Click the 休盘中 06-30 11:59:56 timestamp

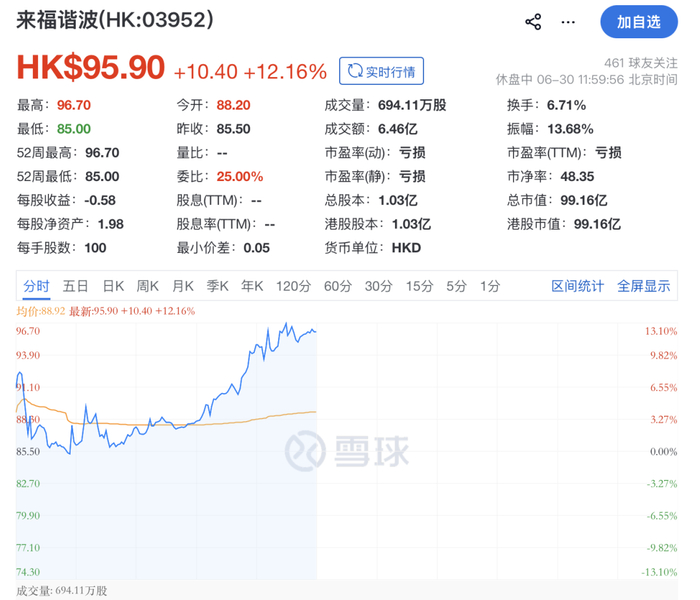pyautogui.click(x=587, y=79)
